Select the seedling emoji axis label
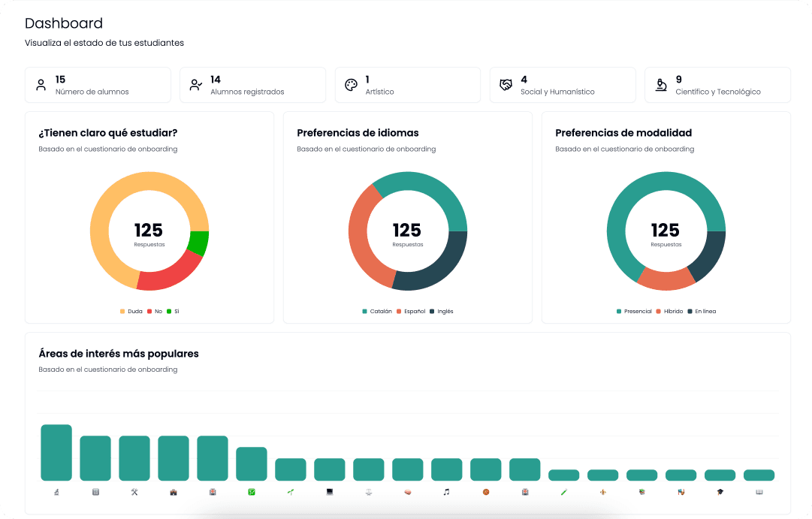The width and height of the screenshot is (812, 519). (291, 492)
